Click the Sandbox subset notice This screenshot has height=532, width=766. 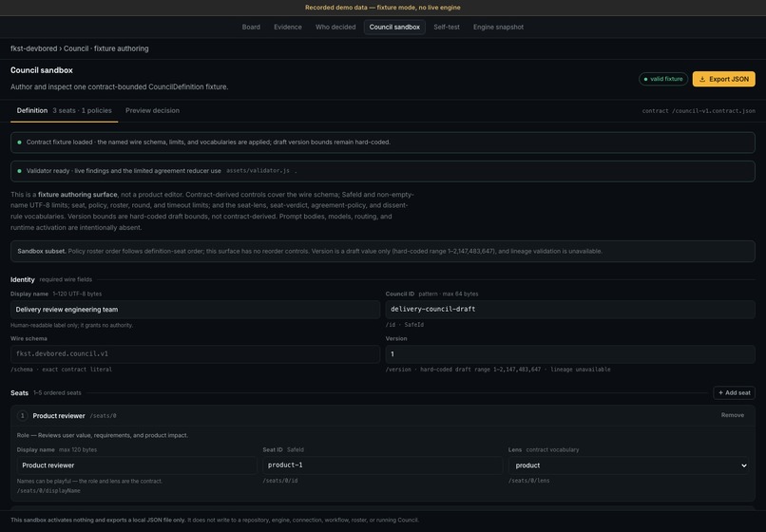point(382,252)
